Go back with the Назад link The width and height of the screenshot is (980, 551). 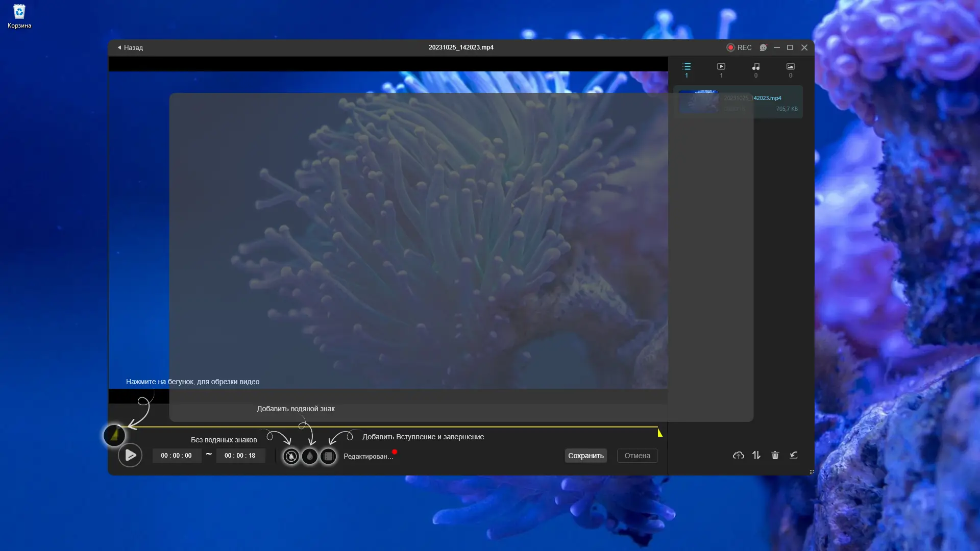click(x=130, y=47)
